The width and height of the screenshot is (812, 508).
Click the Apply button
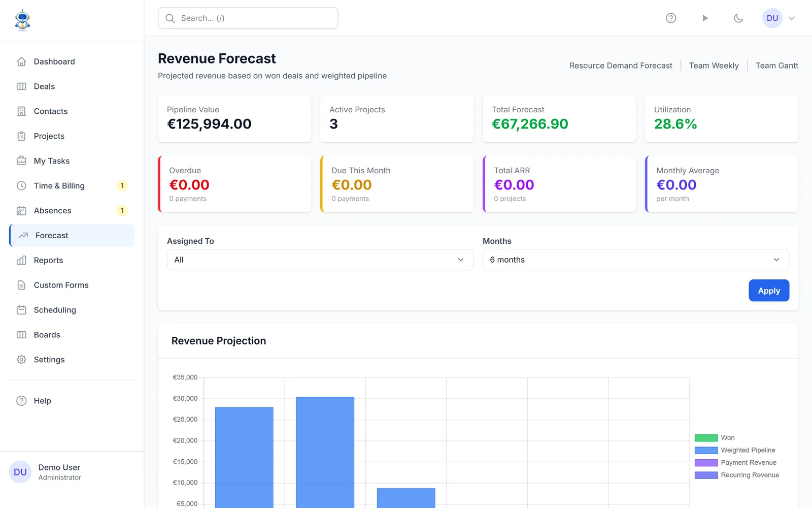point(769,291)
